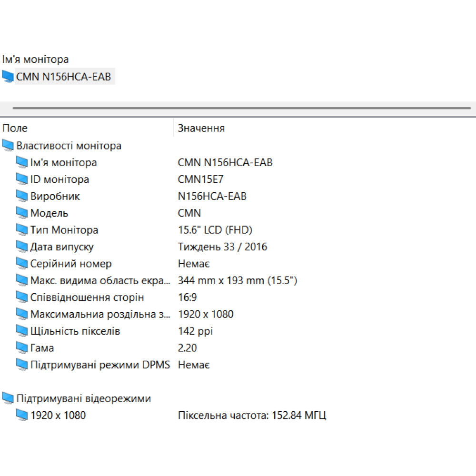Click the icon beside Тип Монітора
This screenshot has width=476, height=476.
22,230
